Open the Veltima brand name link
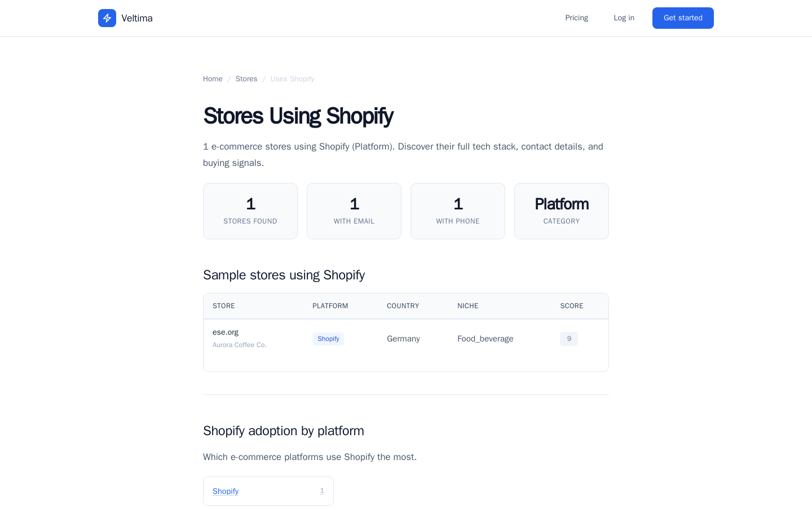Viewport: 812px width, 508px height. click(x=137, y=18)
